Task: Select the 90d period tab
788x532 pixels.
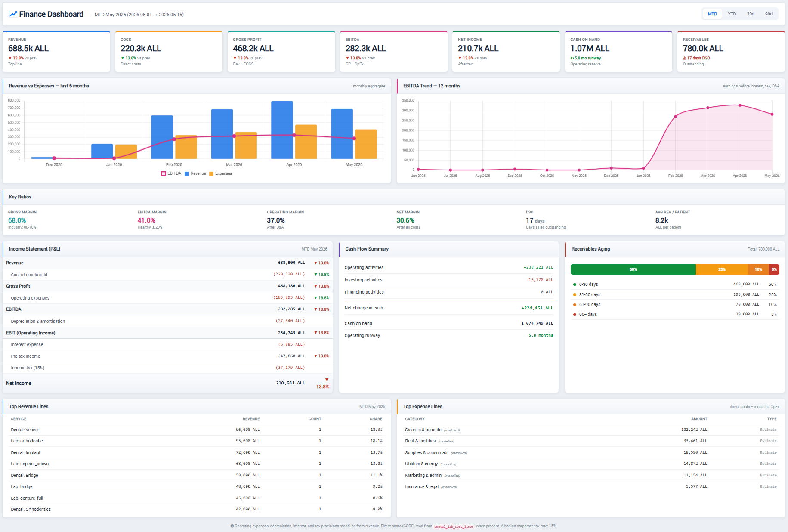Action: coord(769,14)
